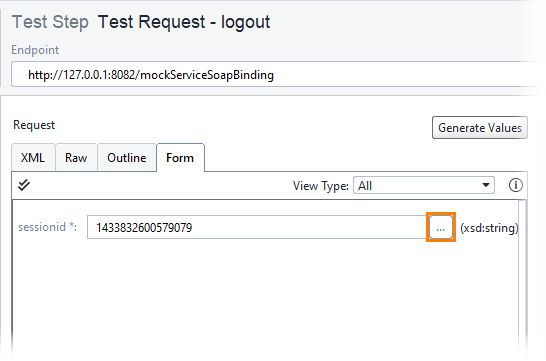Select the Form tab

tap(180, 158)
